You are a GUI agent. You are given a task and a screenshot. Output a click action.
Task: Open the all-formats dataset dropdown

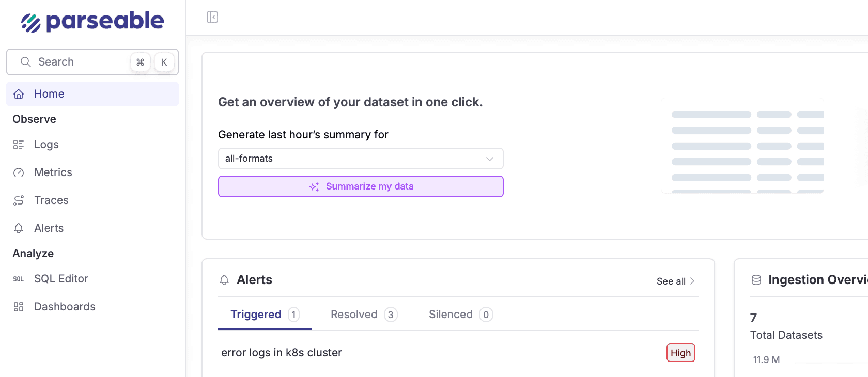coord(360,159)
